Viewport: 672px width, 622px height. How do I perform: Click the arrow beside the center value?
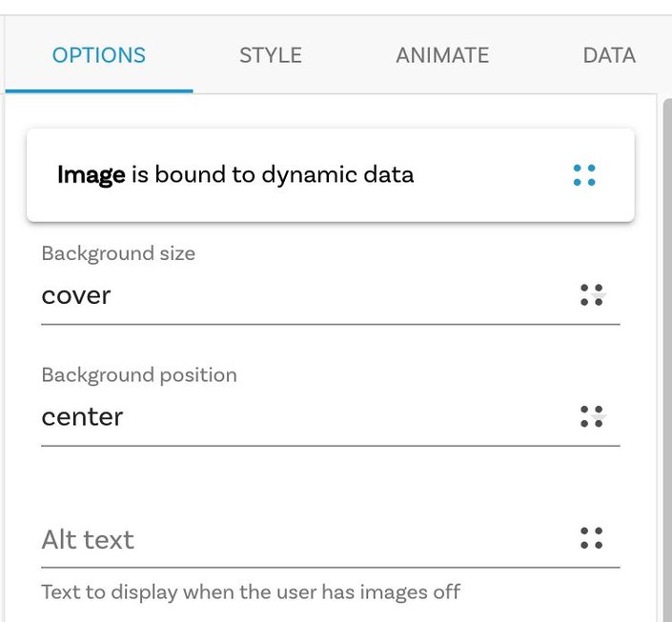(600, 418)
